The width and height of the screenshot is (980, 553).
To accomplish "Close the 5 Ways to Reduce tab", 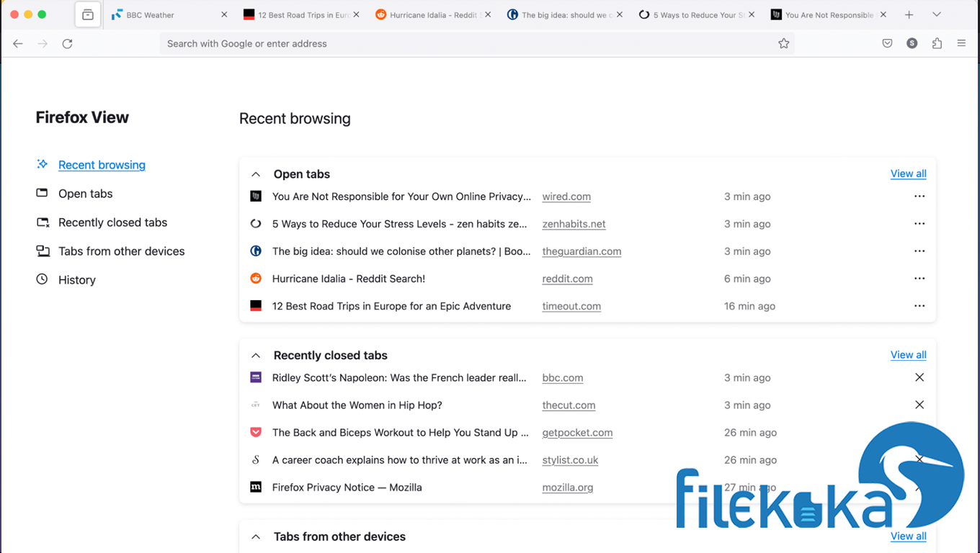I will (752, 15).
